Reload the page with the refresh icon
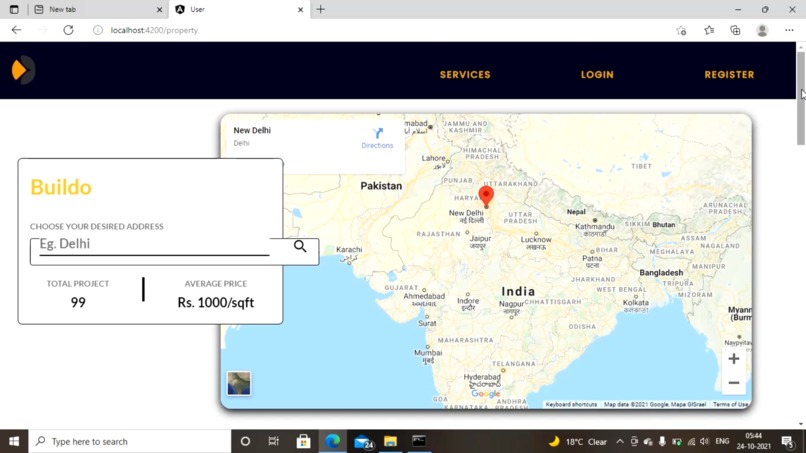 (68, 30)
